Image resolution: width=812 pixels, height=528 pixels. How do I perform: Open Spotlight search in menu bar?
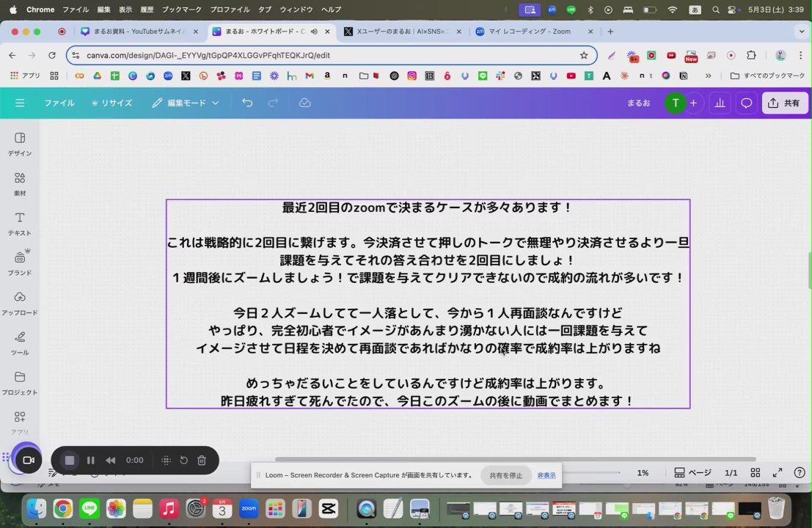pyautogui.click(x=716, y=10)
